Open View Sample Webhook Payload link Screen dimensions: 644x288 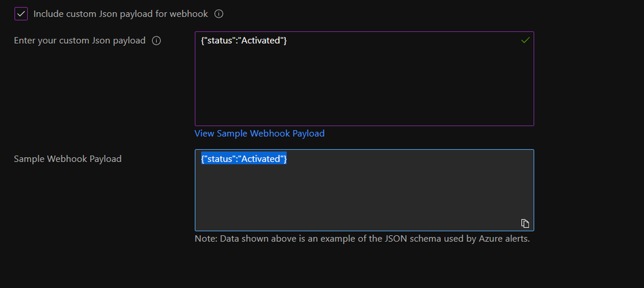(x=259, y=133)
